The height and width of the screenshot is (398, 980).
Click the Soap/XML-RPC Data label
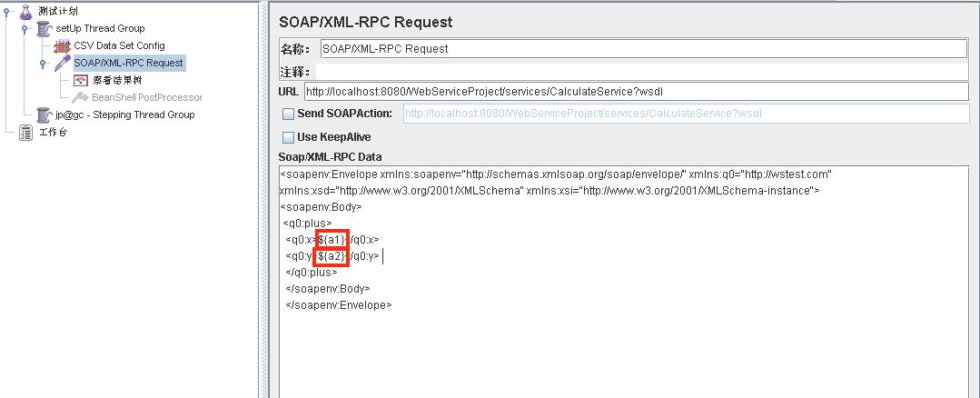click(x=330, y=157)
